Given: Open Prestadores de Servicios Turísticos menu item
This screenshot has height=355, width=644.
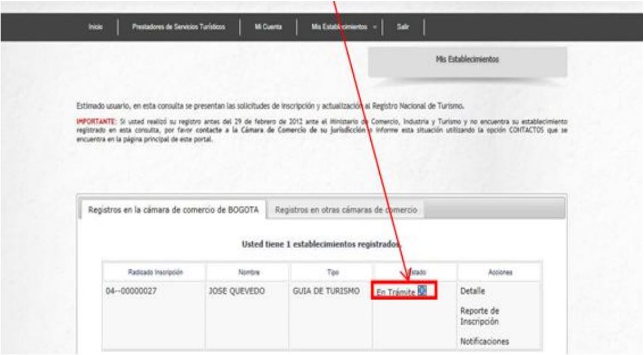Looking at the screenshot, I should coord(178,27).
